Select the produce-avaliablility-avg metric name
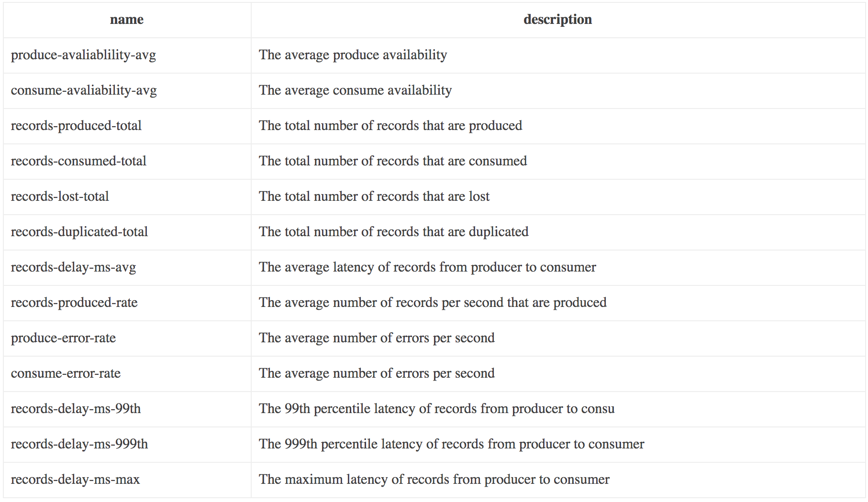868x502 pixels. pos(83,55)
